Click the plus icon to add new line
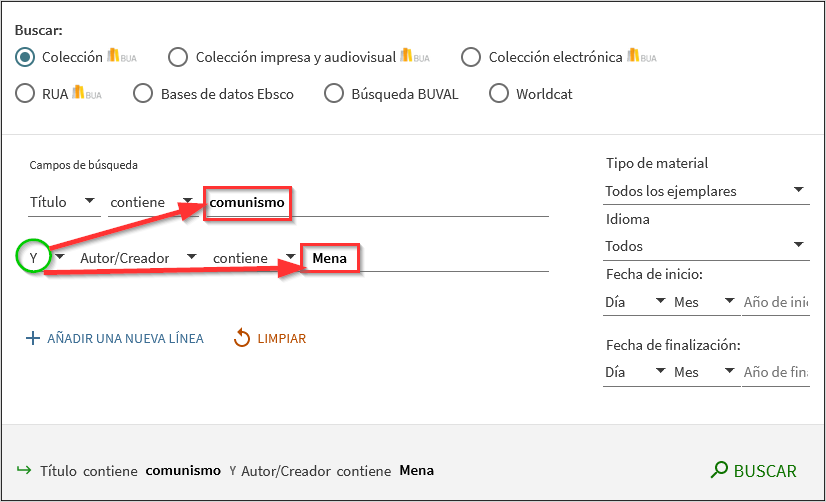 (32, 339)
